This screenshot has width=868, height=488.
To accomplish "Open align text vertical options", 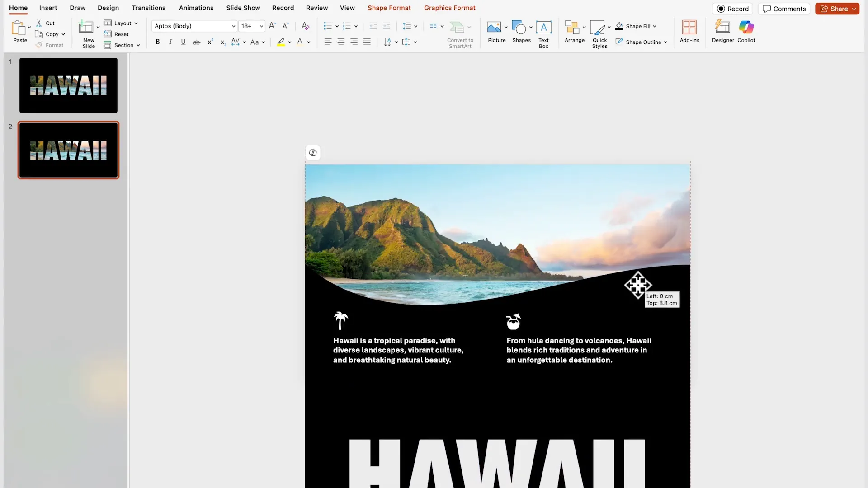I will pos(410,42).
